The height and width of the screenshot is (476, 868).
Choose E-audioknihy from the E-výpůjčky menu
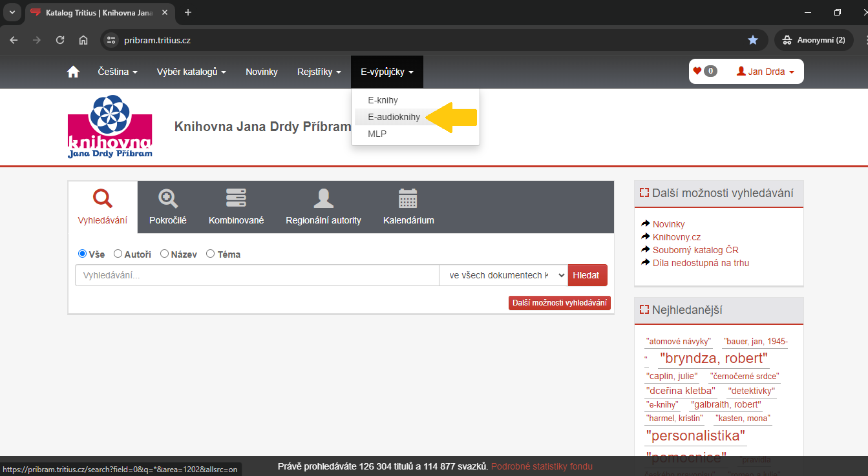pos(394,117)
